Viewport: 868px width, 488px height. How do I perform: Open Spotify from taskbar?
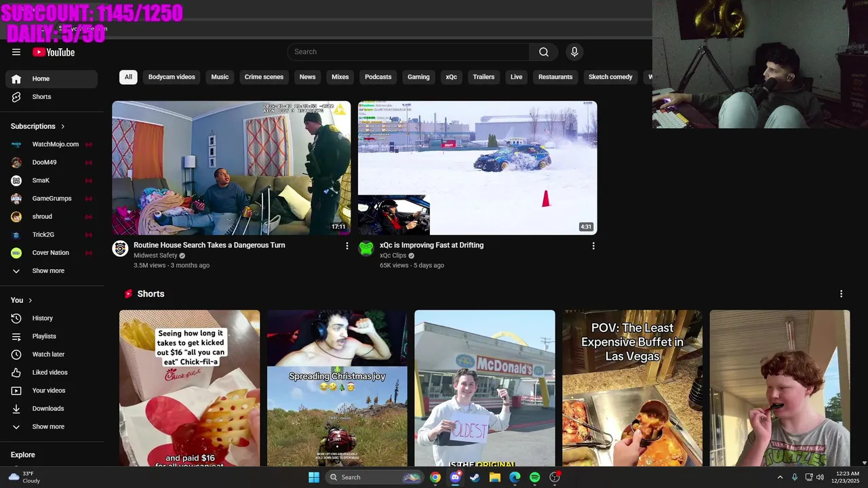pyautogui.click(x=534, y=477)
